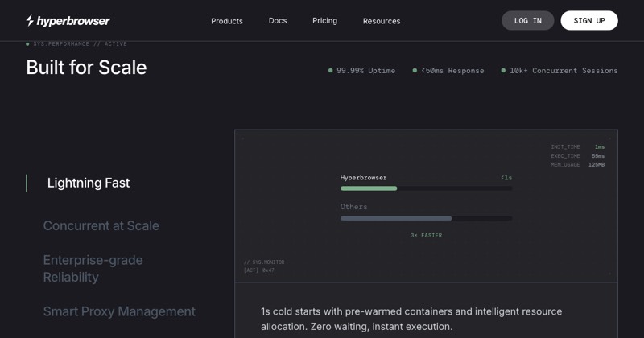The width and height of the screenshot is (644, 338).
Task: Select the Smart Proxy Management tab
Action: click(x=119, y=311)
